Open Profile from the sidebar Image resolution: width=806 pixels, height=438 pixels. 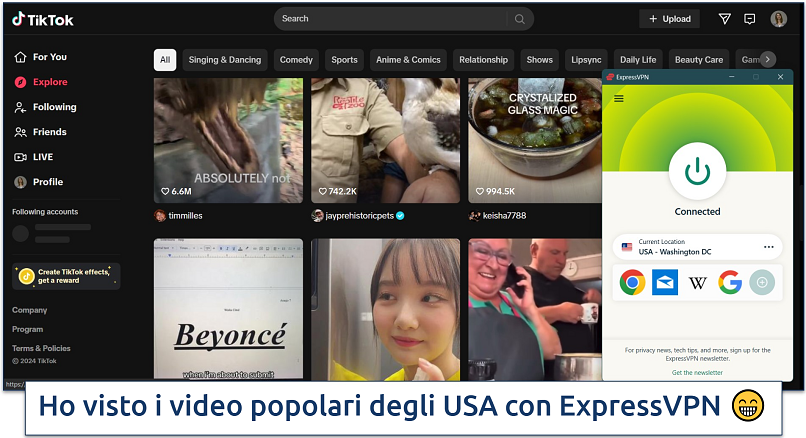pos(39,182)
